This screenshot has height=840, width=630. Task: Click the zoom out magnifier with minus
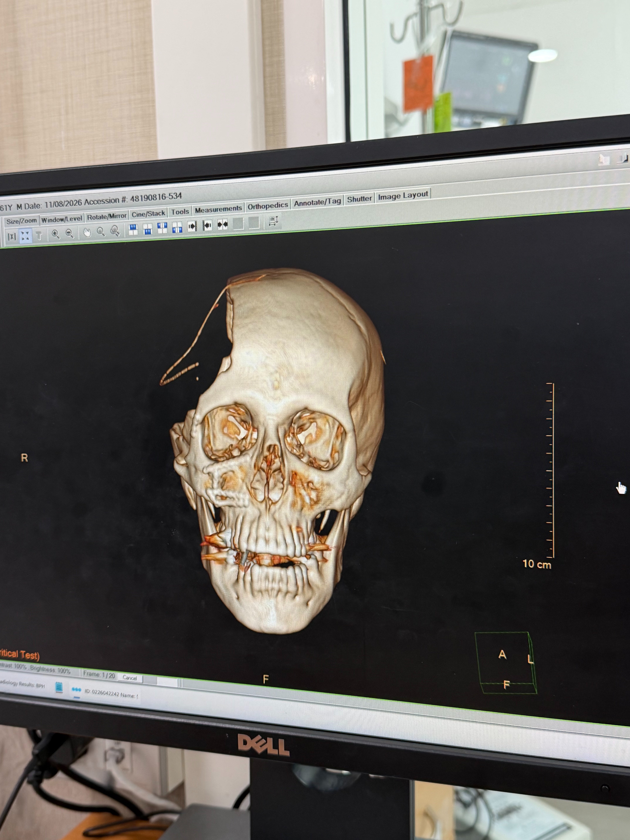[x=70, y=234]
